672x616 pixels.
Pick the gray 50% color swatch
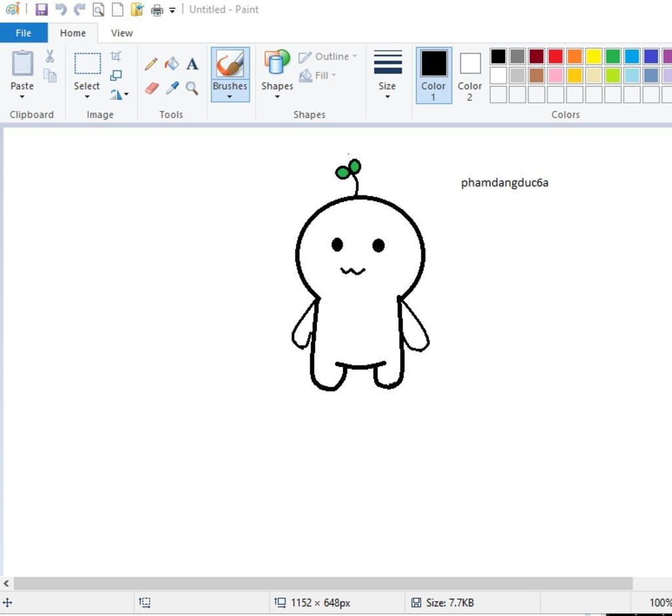[517, 56]
